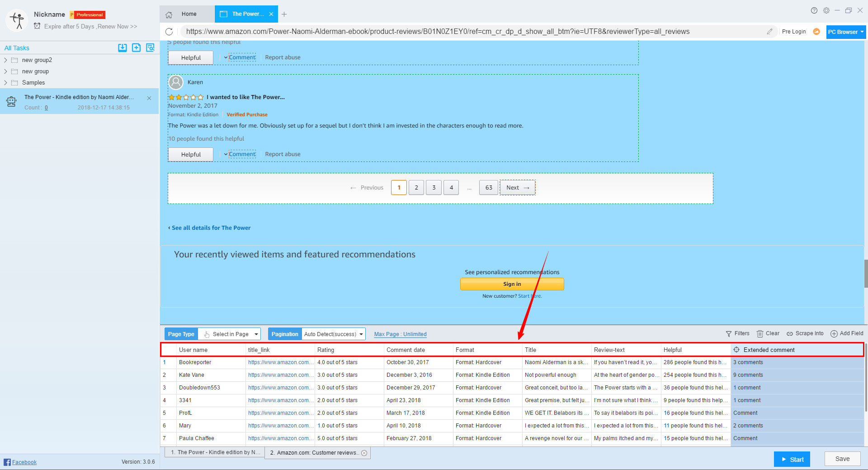
Task: Click the Renew Now expiry link
Action: coord(117,27)
